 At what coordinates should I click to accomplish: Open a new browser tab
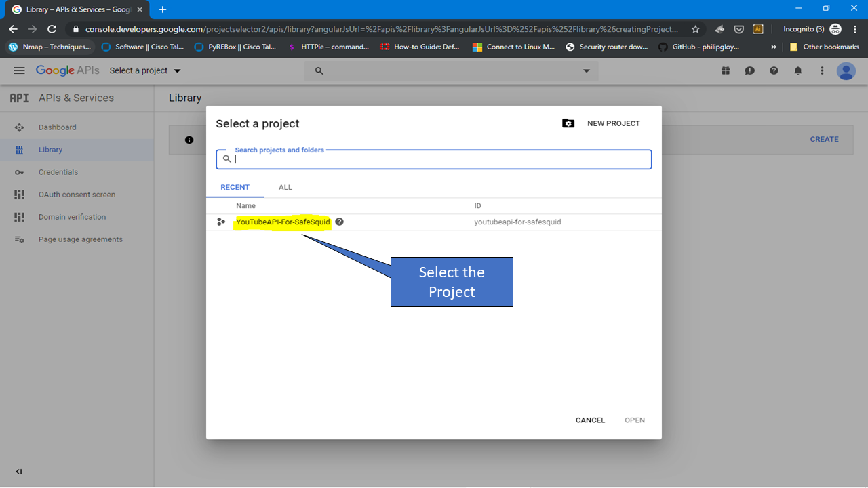tap(163, 9)
